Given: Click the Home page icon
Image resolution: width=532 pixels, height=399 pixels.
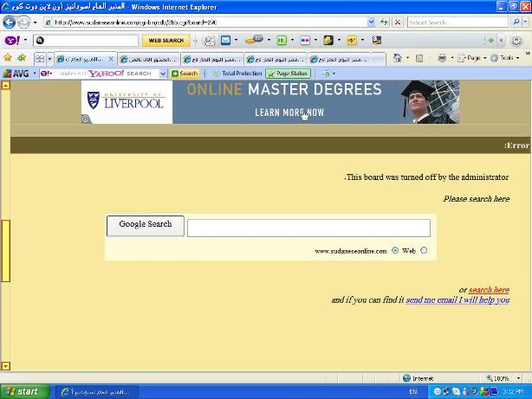Looking at the screenshot, I should (398, 58).
